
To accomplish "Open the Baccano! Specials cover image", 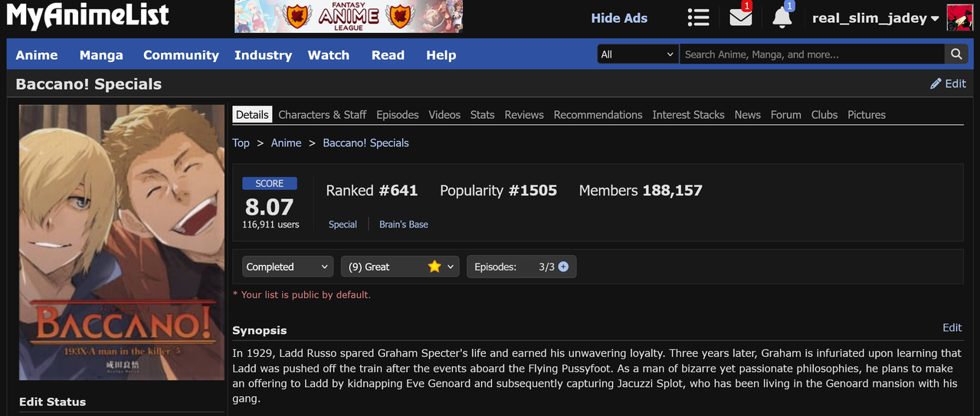I will pyautogui.click(x=122, y=242).
